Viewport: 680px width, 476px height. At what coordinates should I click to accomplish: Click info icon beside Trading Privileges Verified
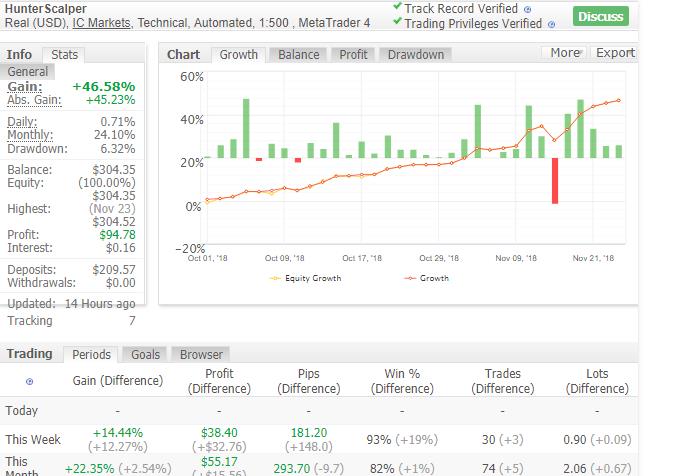(554, 23)
